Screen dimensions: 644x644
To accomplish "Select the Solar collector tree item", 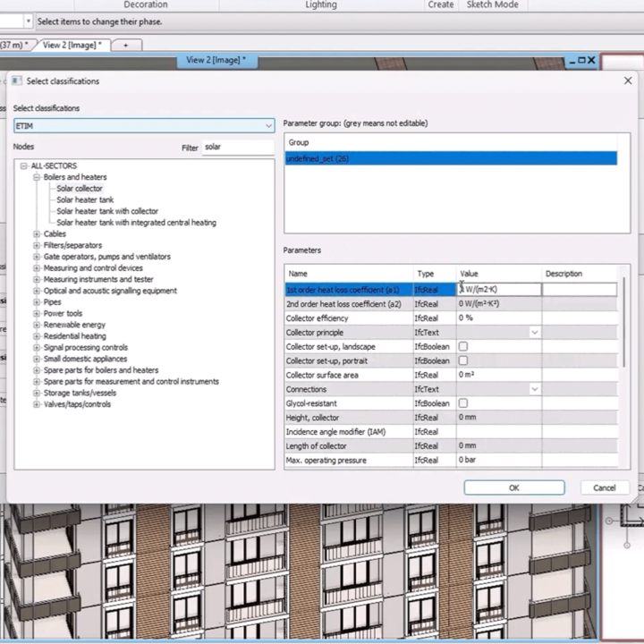I will click(x=80, y=189).
